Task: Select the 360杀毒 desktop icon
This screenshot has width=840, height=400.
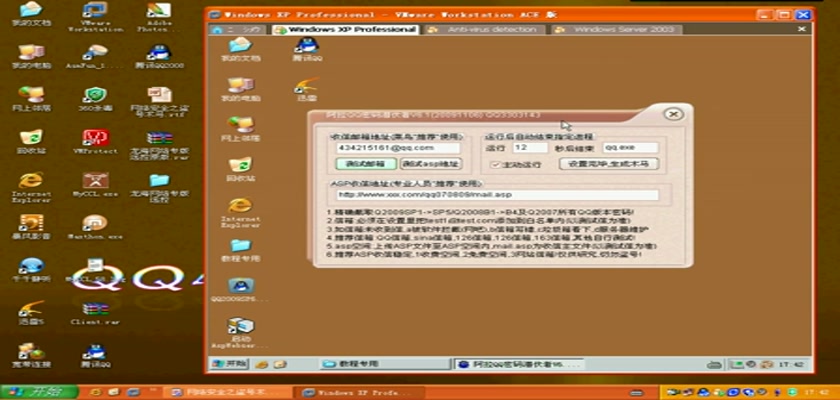Action: point(95,96)
